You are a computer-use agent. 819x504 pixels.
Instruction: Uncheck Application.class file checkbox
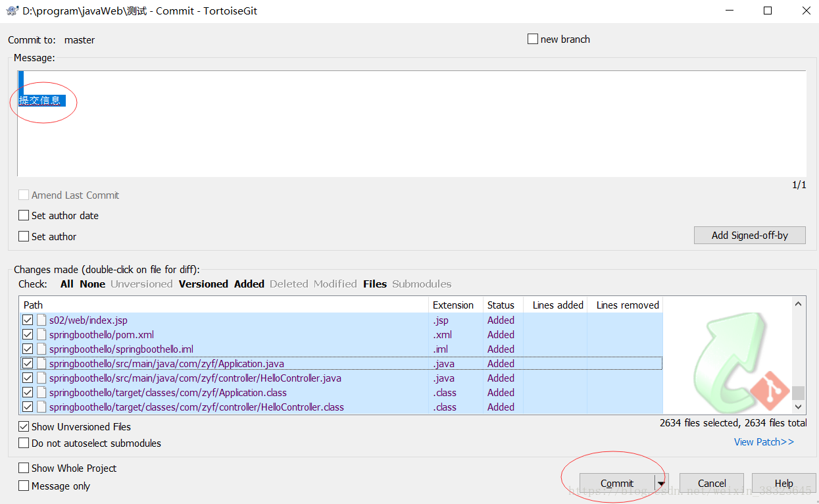coord(28,393)
